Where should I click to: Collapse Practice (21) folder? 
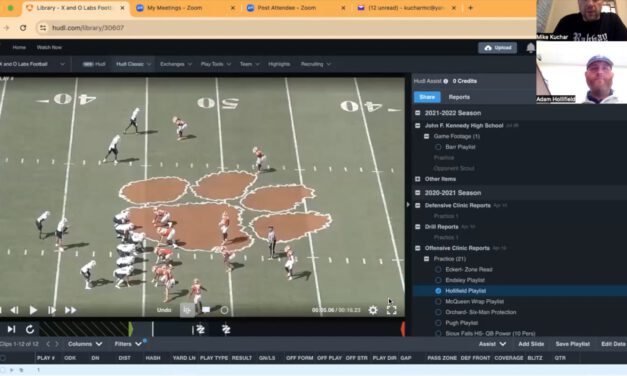tap(427, 259)
